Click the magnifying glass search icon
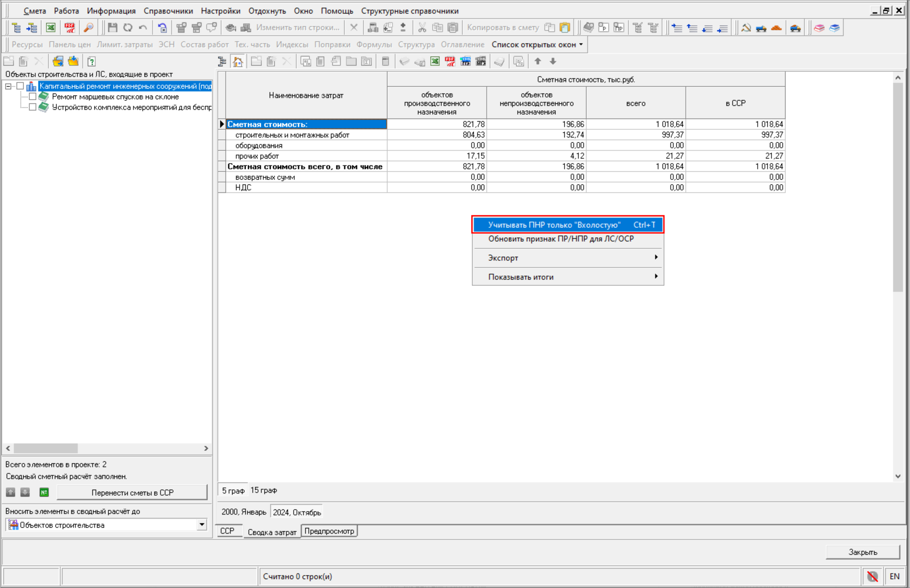 (88, 28)
